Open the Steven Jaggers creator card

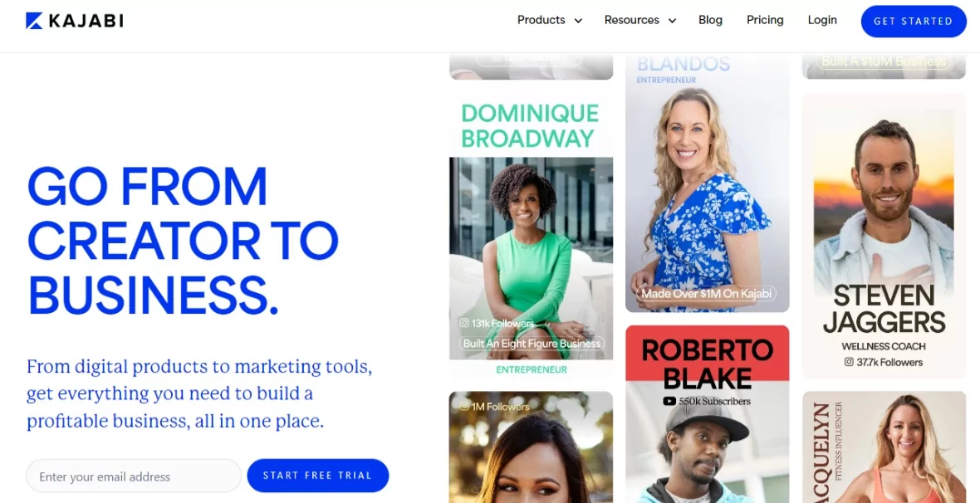click(884, 237)
